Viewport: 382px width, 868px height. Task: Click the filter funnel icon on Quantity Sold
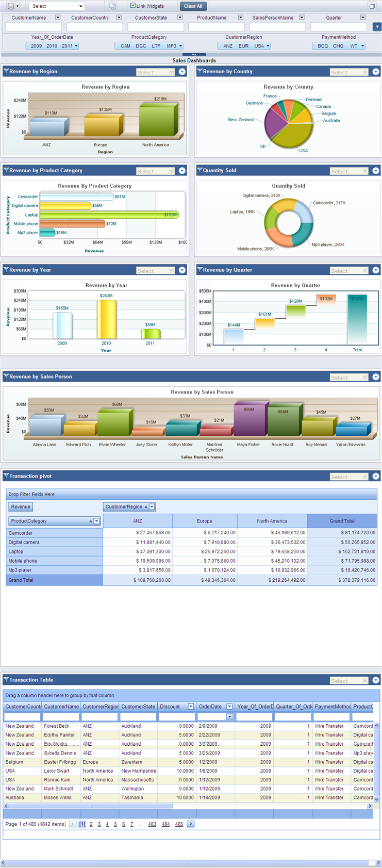[x=200, y=171]
